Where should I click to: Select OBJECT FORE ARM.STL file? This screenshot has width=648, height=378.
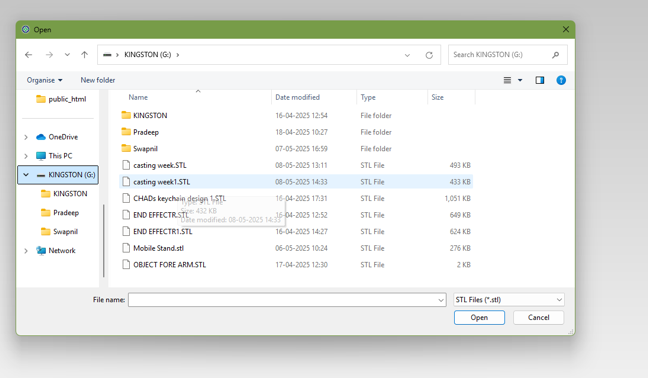tap(296, 265)
